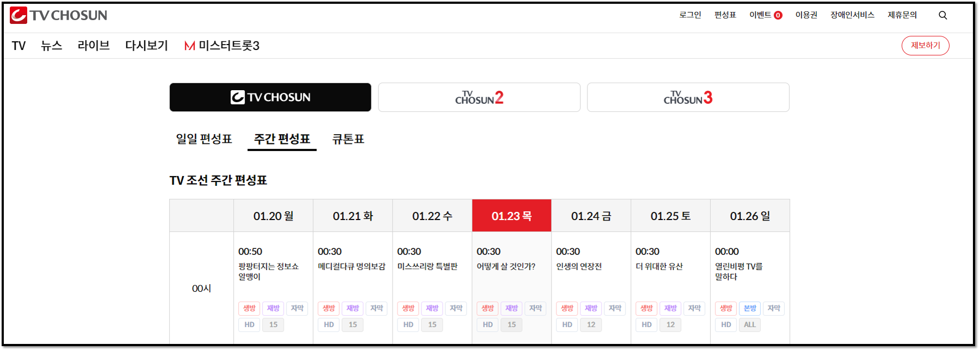Click the TV 조선 주간 편성표 heading
The image size is (980, 351).
pos(218,180)
